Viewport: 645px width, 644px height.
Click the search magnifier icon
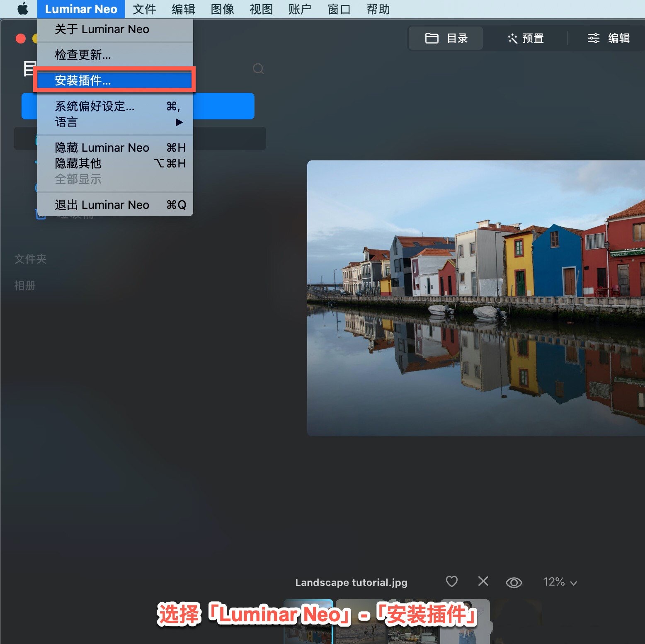258,68
